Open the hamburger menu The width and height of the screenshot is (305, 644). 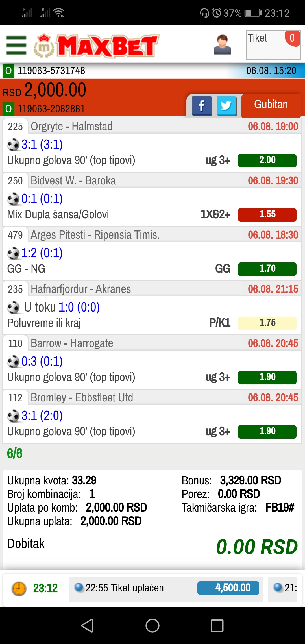16,45
